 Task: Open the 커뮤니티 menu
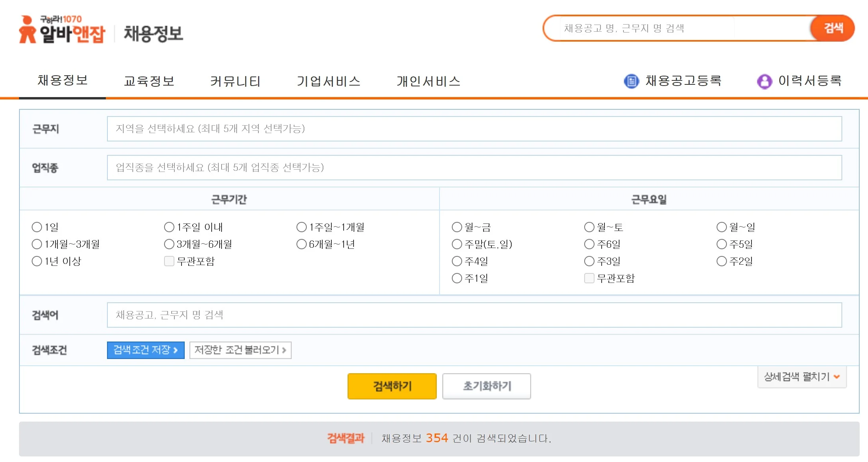coord(235,81)
